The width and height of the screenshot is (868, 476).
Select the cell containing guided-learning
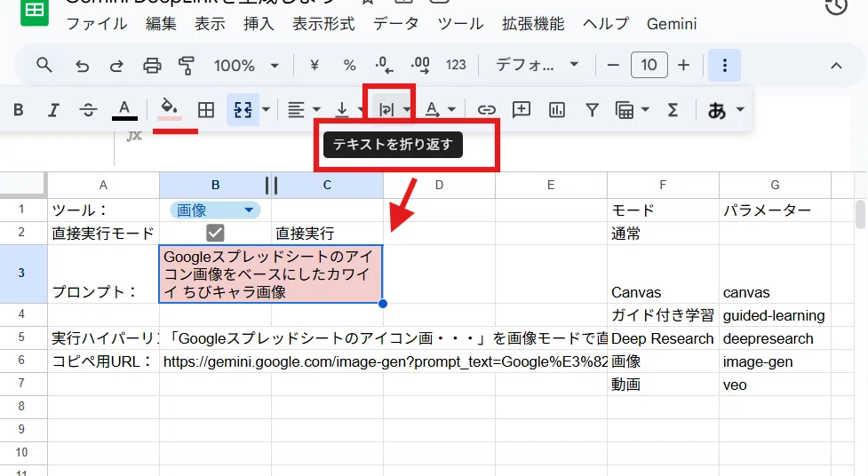[775, 315]
